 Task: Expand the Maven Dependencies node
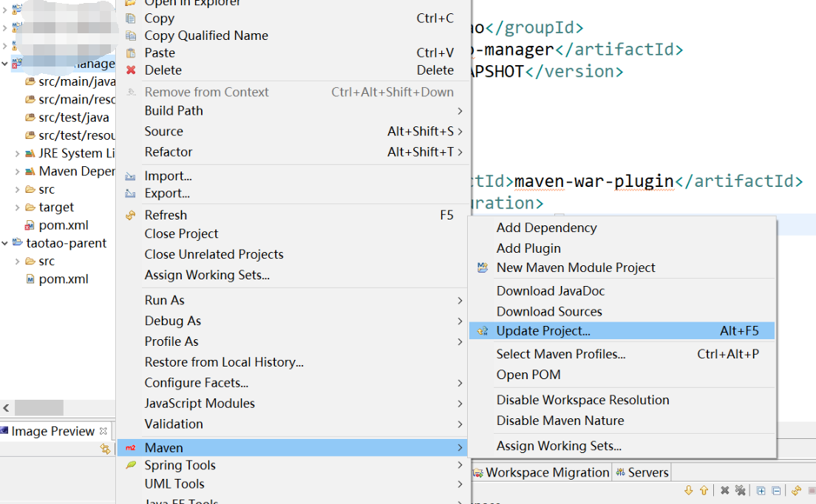pyautogui.click(x=17, y=171)
